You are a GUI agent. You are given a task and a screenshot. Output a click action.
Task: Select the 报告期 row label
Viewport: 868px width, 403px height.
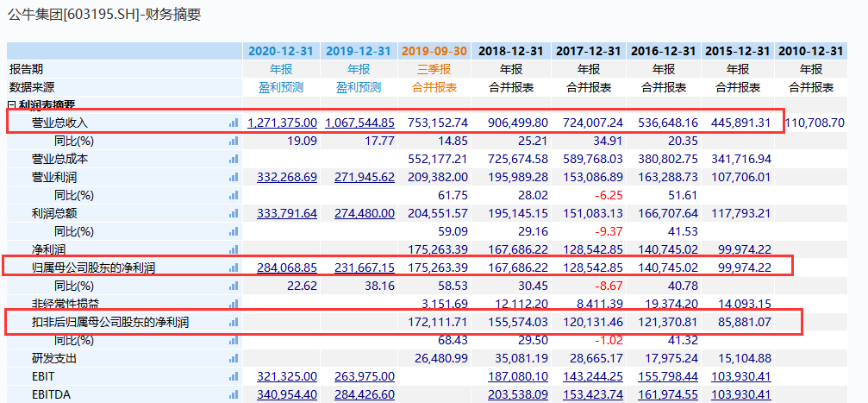26,69
